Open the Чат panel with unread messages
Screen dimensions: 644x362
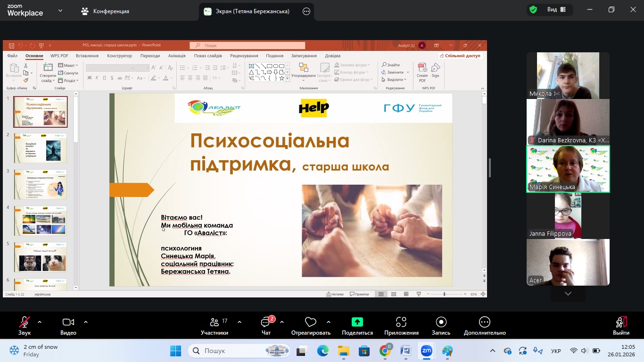pyautogui.click(x=266, y=322)
